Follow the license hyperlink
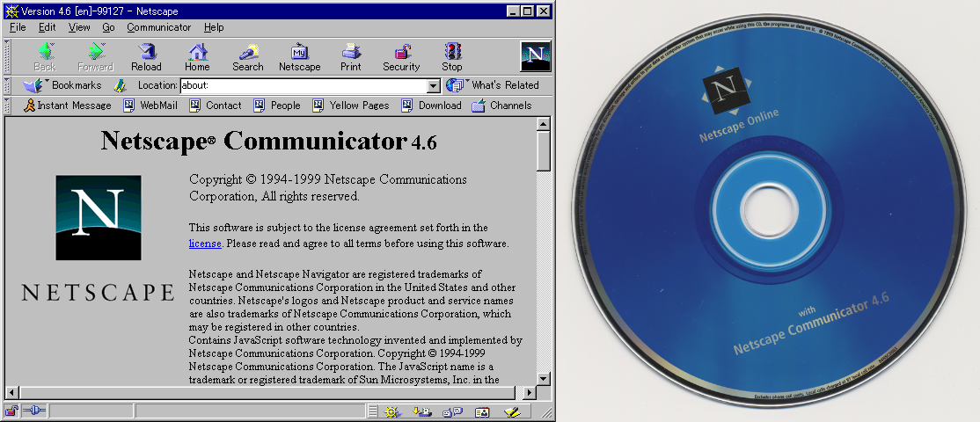This screenshot has height=422, width=980. (205, 244)
